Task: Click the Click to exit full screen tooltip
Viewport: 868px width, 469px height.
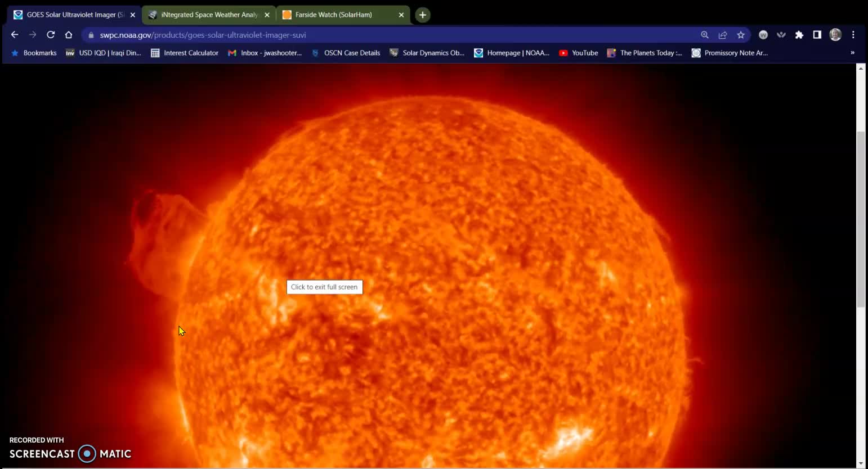Action: point(324,287)
